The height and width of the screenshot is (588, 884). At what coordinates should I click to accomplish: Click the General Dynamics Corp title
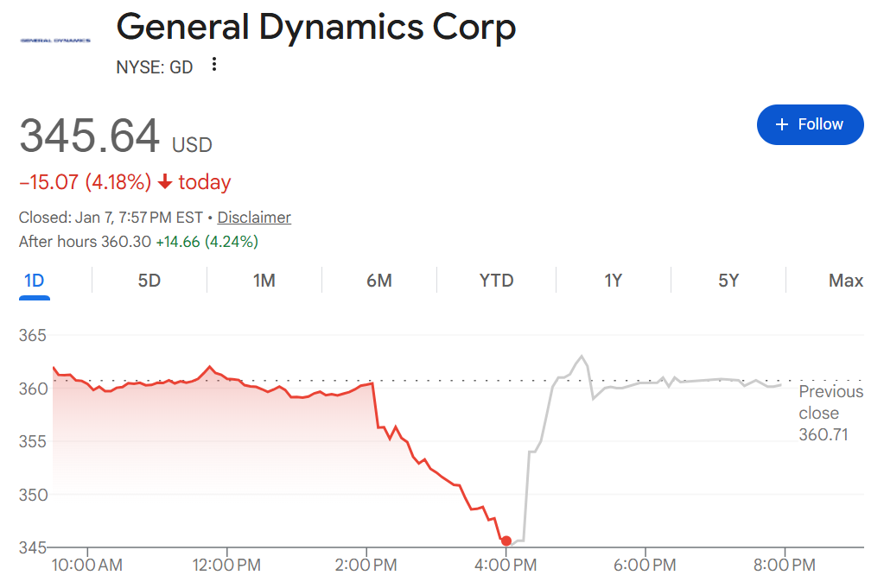pos(315,28)
